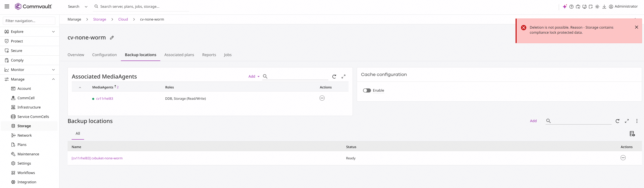Image resolution: width=644 pixels, height=188 pixels.
Task: Sort by the MediaAgents column header
Action: coord(103,87)
